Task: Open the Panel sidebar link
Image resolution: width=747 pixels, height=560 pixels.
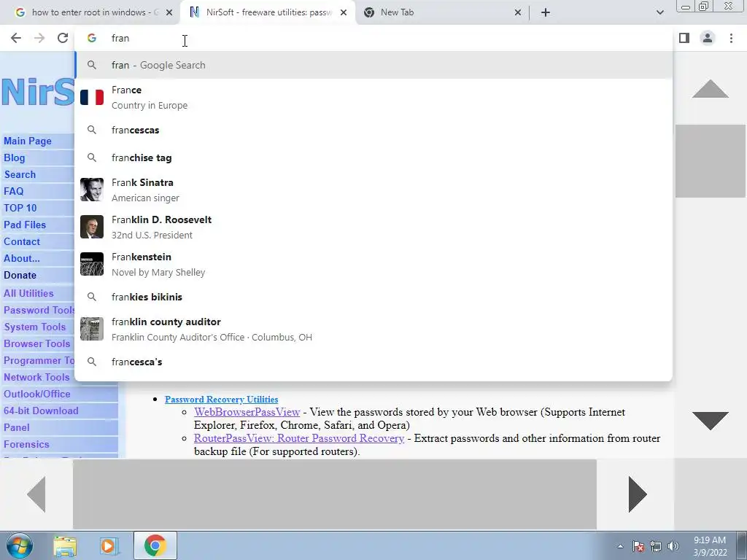Action: click(x=17, y=427)
